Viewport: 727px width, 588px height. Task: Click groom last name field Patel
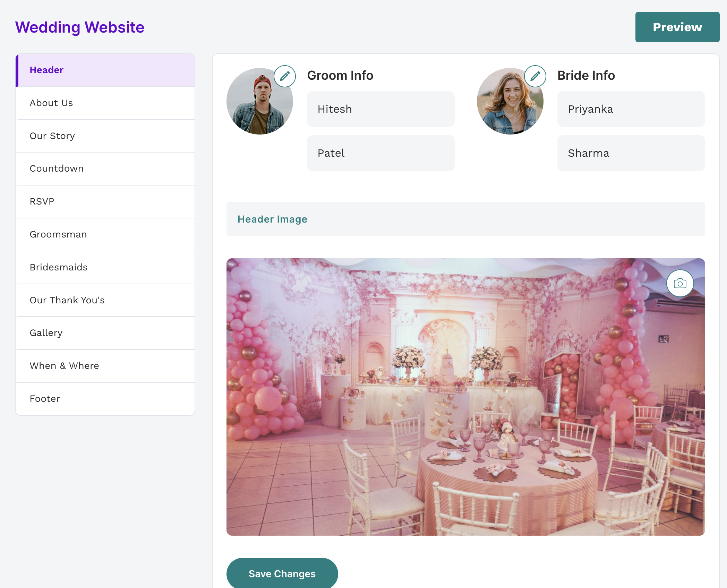tap(380, 153)
